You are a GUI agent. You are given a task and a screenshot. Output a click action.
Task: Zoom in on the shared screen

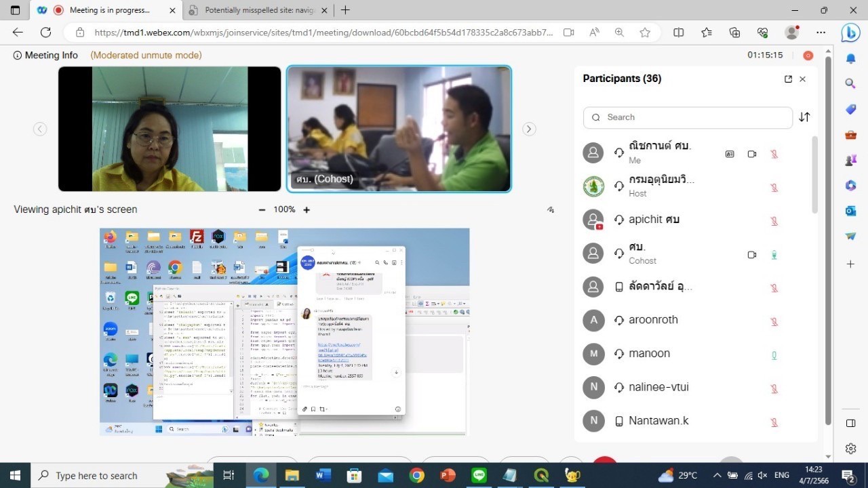pos(307,210)
